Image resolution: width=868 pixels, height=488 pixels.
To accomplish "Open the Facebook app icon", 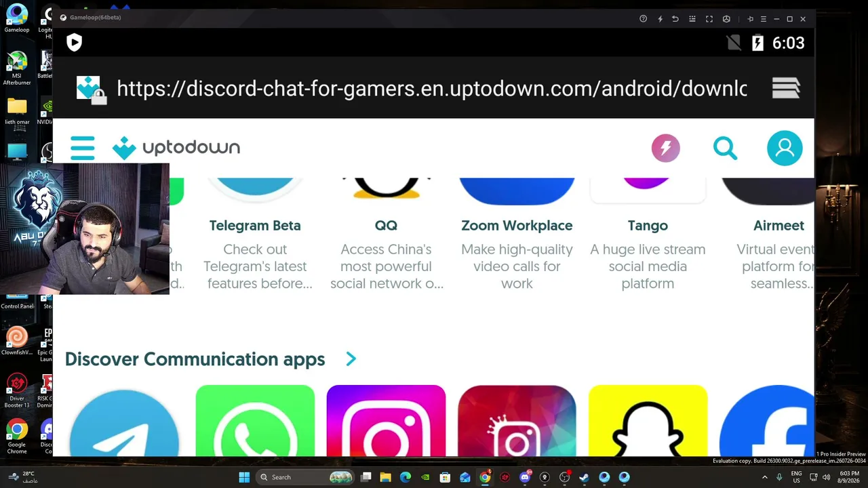I will click(x=767, y=421).
